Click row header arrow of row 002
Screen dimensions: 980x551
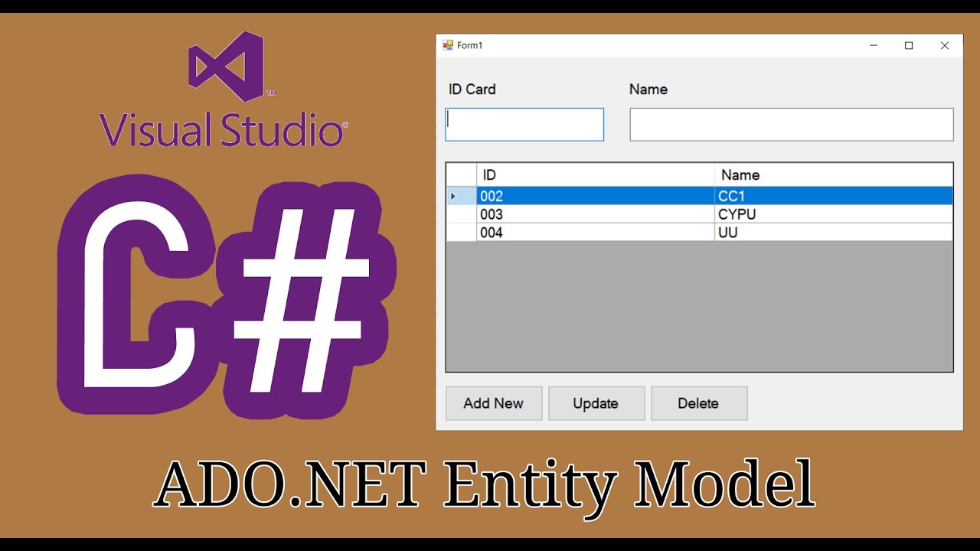pyautogui.click(x=462, y=196)
